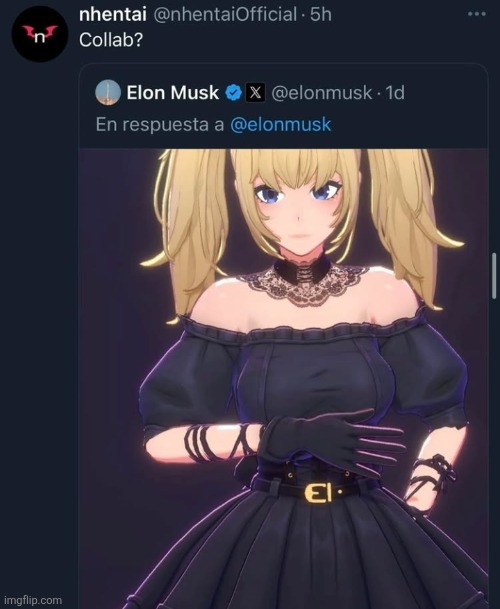500x609 pixels.
Task: Open the 5h post timestamp
Action: click(x=321, y=15)
